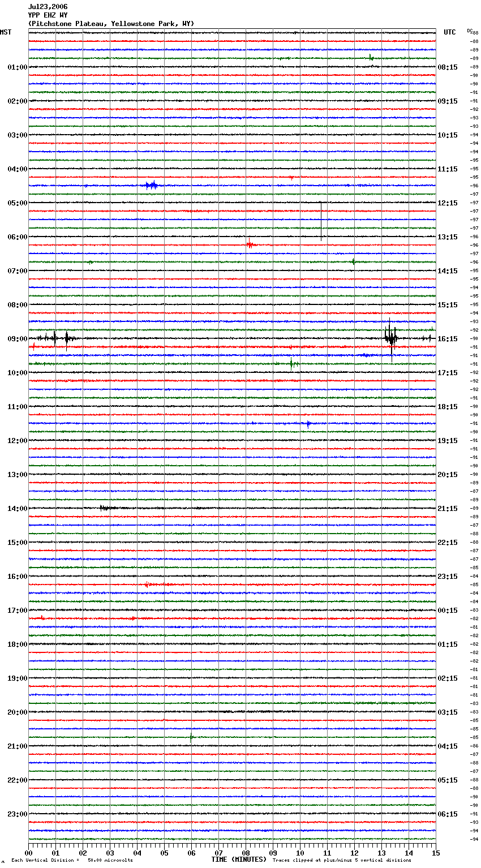Click the "09" minute tick label

[273, 853]
